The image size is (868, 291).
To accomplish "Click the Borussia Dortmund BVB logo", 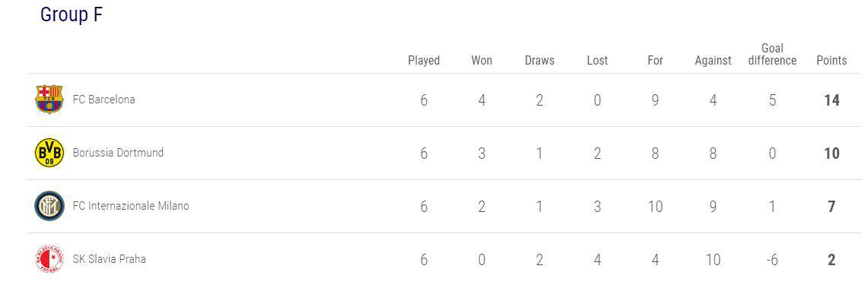I will [49, 153].
